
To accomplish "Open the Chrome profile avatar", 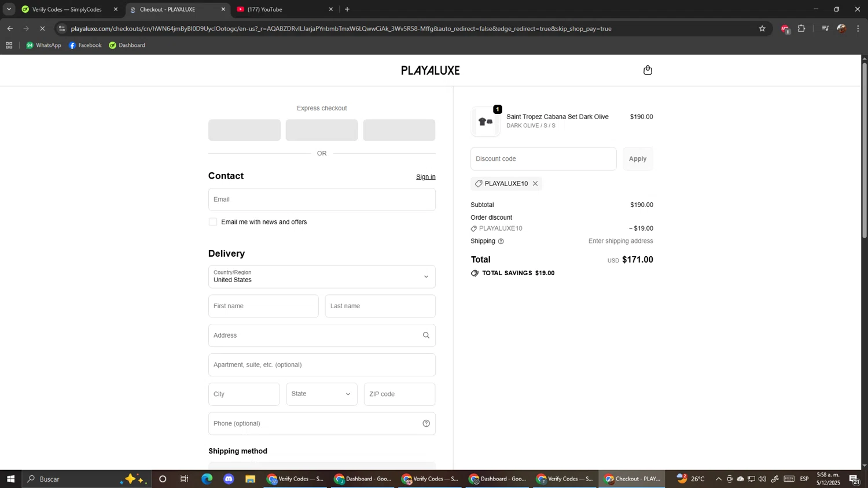I will [x=842, y=28].
